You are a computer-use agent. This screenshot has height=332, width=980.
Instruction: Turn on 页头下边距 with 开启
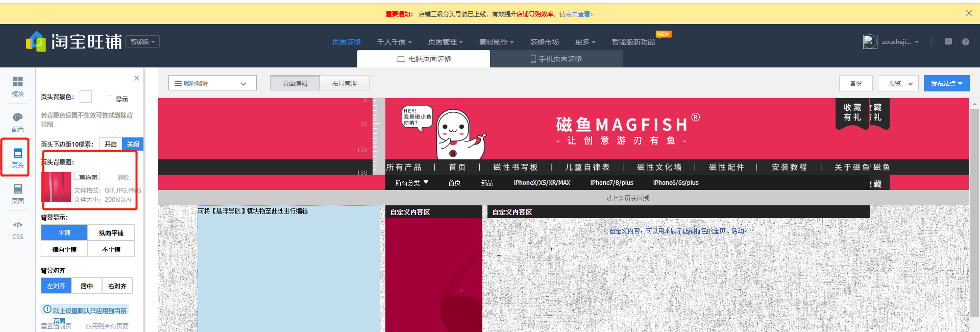coord(111,145)
